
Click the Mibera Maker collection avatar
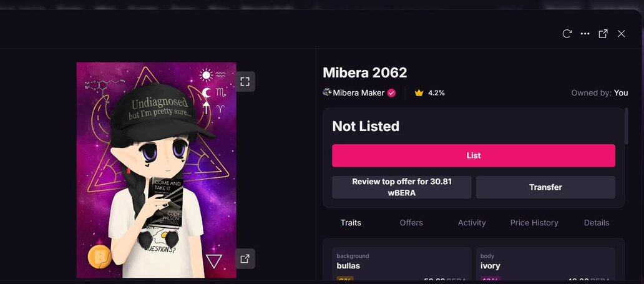tap(328, 92)
